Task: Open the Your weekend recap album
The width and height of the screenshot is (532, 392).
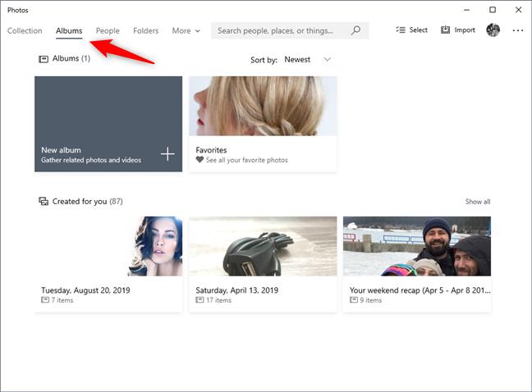Action: 417,264
